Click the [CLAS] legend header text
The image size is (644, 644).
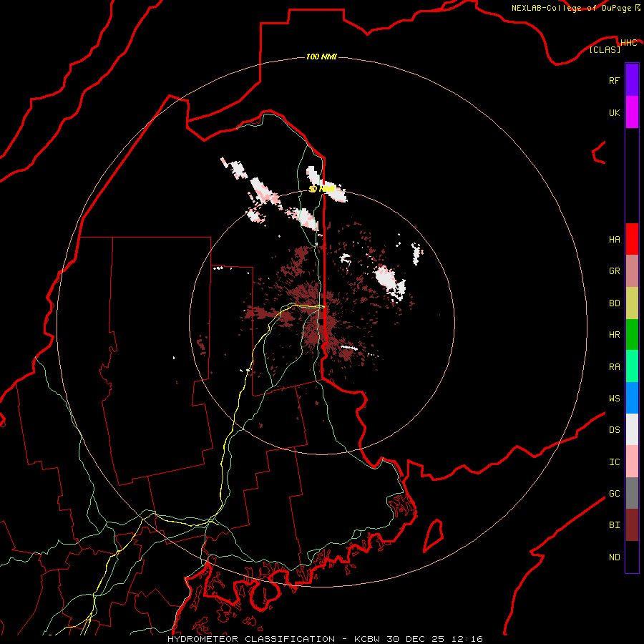click(x=605, y=50)
